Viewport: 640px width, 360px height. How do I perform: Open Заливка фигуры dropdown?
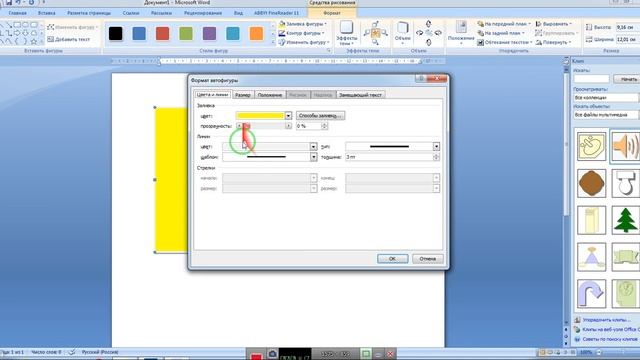pos(304,24)
